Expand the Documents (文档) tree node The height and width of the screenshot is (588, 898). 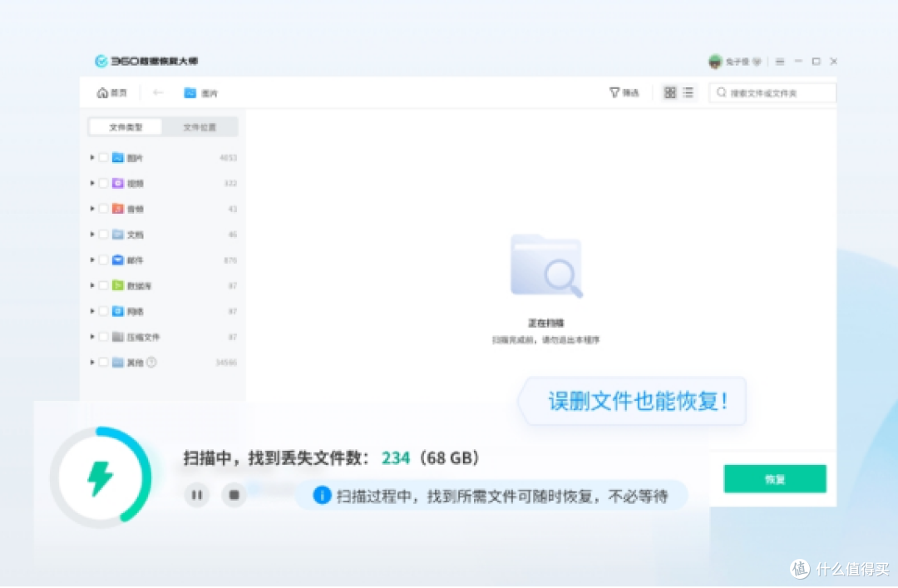91,235
